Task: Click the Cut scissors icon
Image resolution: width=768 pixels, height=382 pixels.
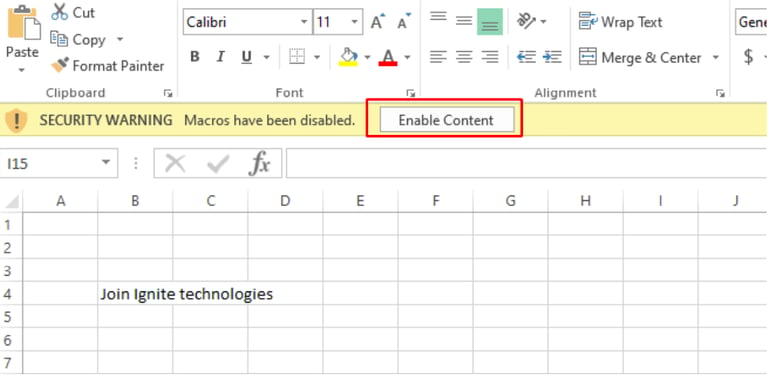Action: tap(59, 12)
